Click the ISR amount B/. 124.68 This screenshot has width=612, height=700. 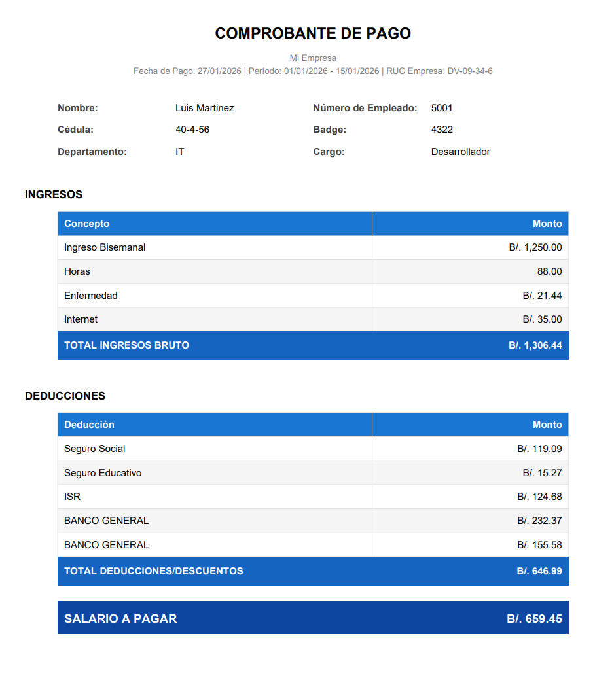[x=539, y=497]
